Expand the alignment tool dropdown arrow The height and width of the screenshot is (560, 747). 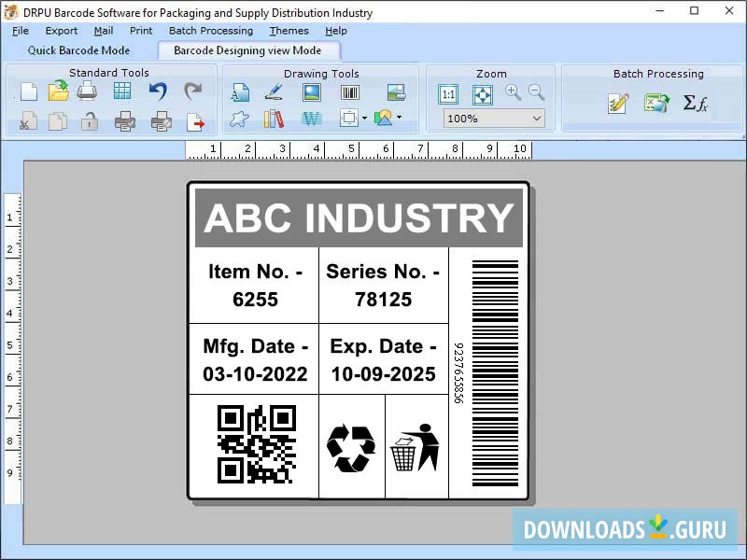[x=365, y=119]
